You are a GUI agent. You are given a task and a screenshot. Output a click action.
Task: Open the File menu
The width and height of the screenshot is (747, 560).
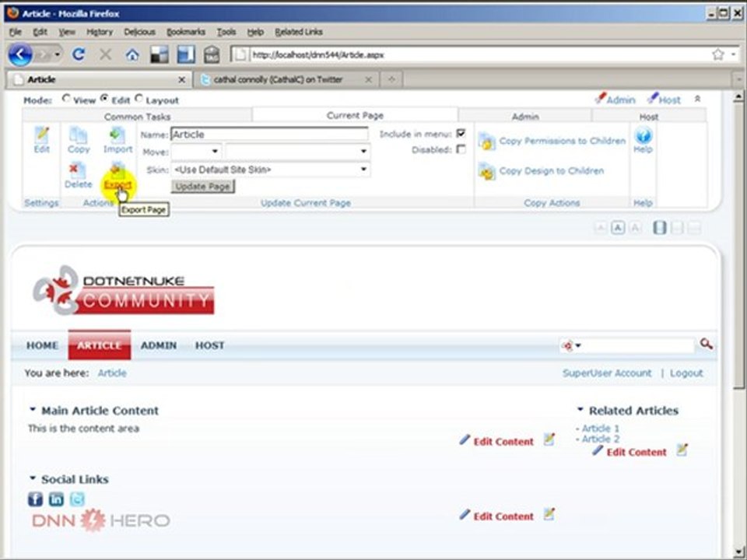[x=16, y=32]
